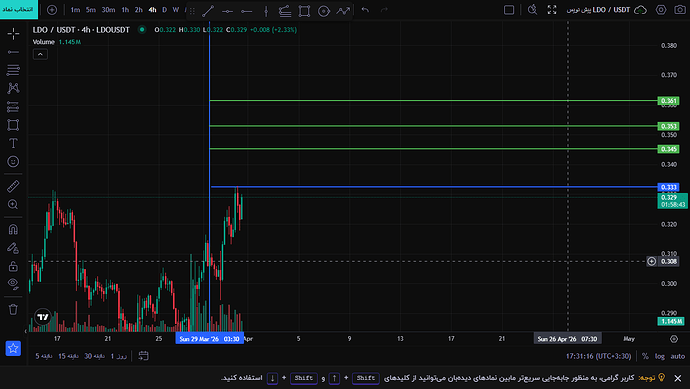Toggle stay in drawing mode
The height and width of the screenshot is (389, 690).
[x=13, y=248]
